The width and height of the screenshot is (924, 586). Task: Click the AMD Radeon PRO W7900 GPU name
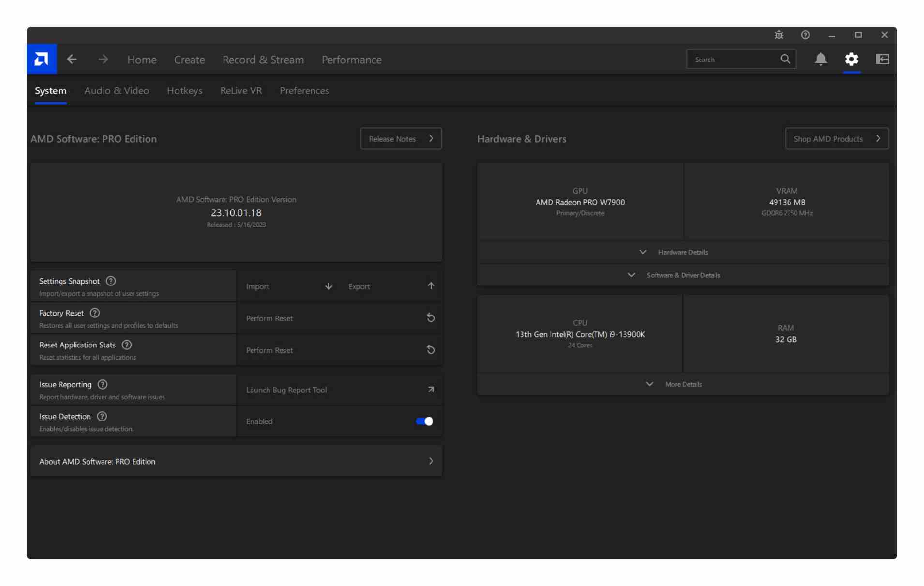coord(580,202)
